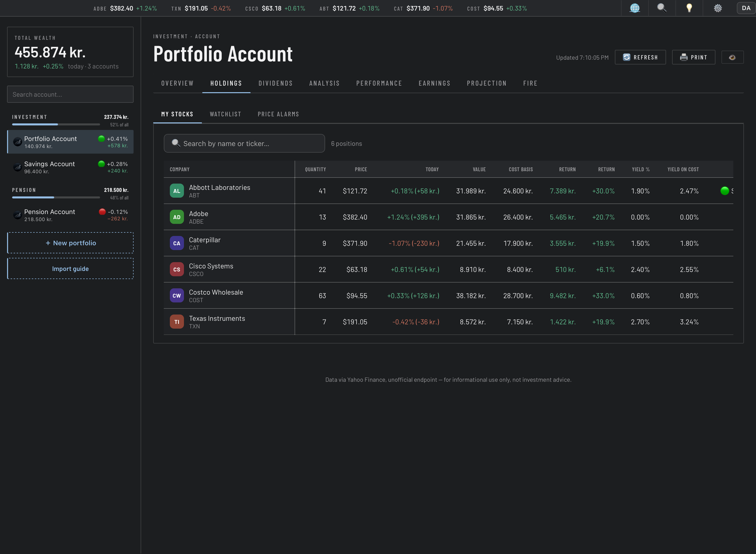Click red status dot on Pension Account
Image resolution: width=756 pixels, height=554 pixels.
(102, 212)
